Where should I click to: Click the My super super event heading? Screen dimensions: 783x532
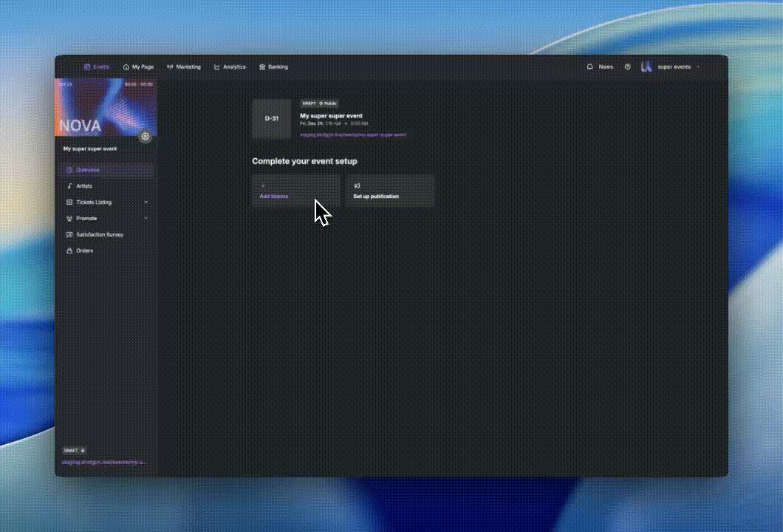(x=331, y=116)
